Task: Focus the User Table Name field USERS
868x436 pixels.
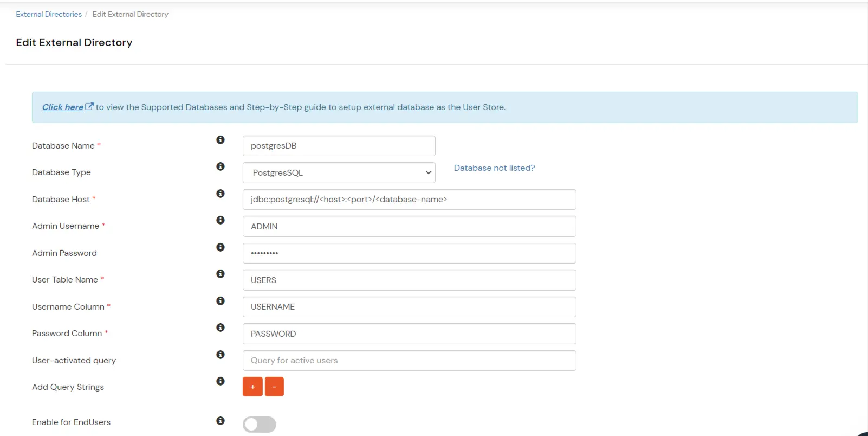Action: pos(410,280)
